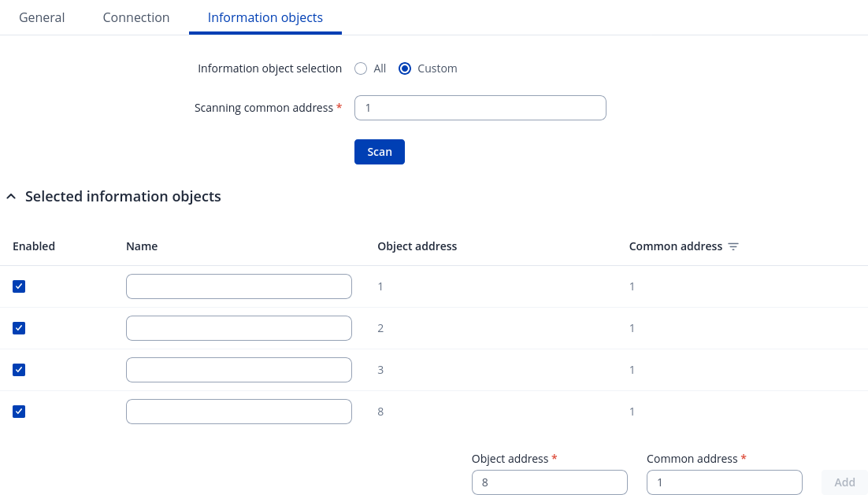Focus the Scanning common address field
The image size is (868, 495).
[480, 108]
